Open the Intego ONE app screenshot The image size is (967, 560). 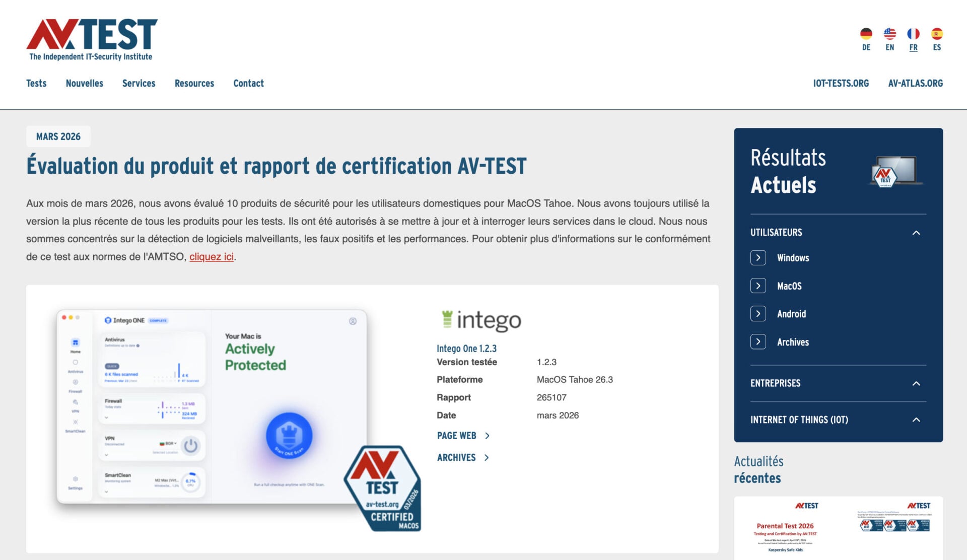212,407
